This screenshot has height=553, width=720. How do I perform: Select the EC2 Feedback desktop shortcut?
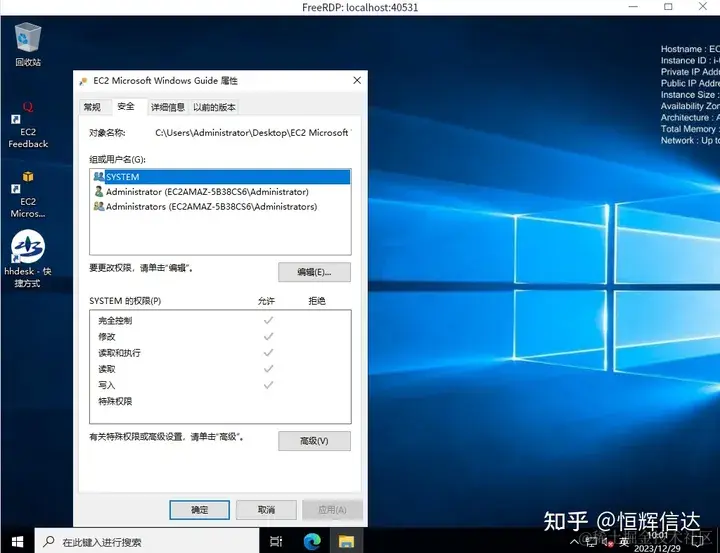pyautogui.click(x=28, y=125)
